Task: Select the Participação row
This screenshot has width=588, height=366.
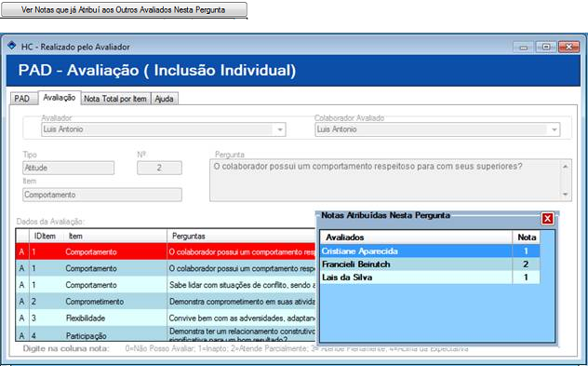Action: point(167,333)
